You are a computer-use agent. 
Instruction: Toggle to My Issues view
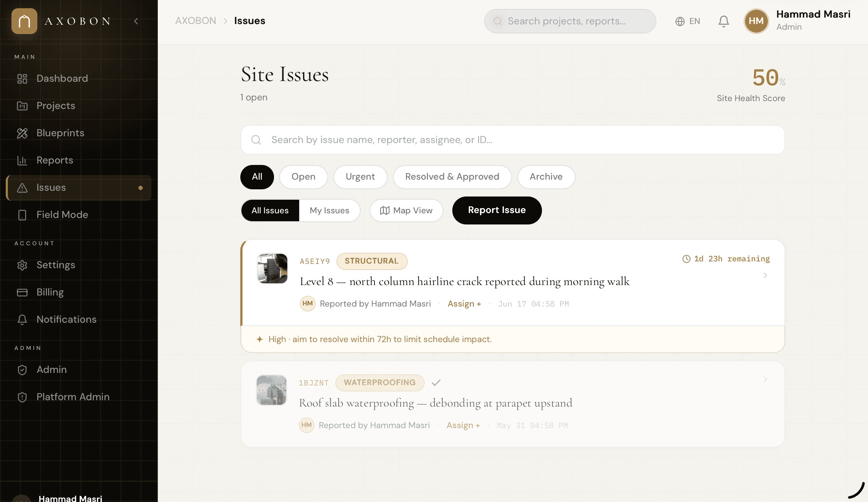(329, 210)
